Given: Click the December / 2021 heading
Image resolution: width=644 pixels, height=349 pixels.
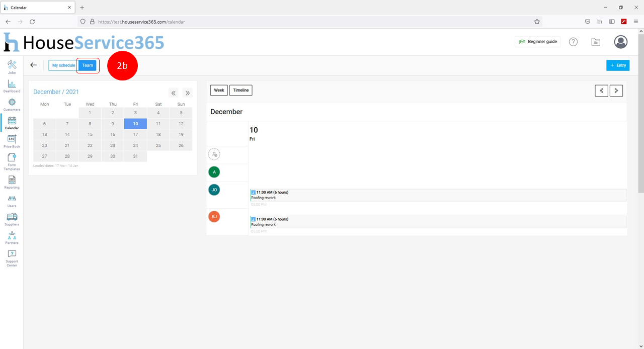Looking at the screenshot, I should tap(56, 92).
